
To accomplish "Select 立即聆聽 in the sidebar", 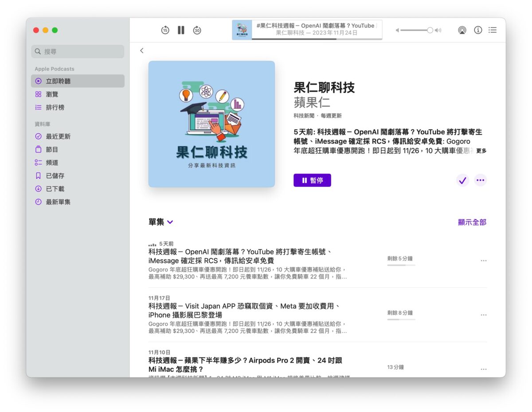I will [x=78, y=81].
